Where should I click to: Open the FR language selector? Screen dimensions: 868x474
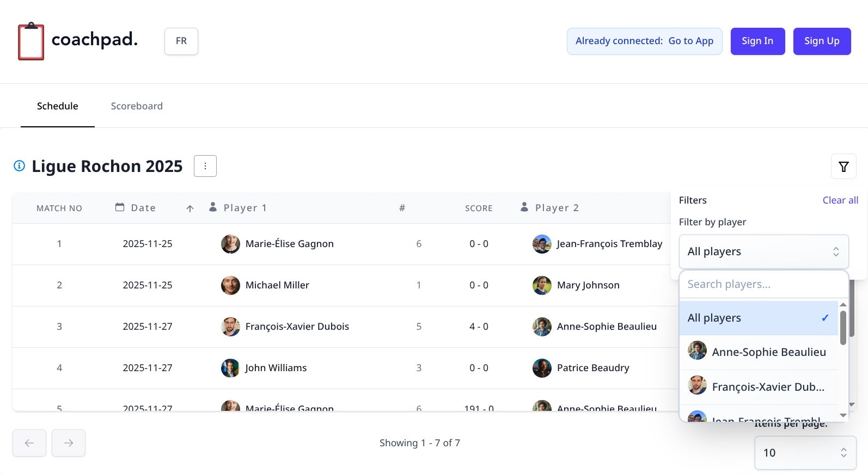pyautogui.click(x=181, y=41)
